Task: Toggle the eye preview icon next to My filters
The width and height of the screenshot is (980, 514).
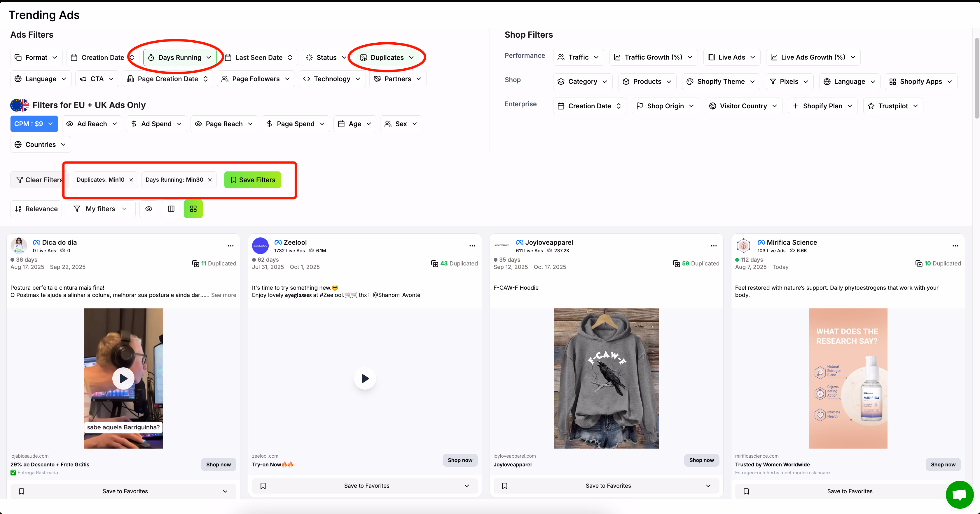Action: (149, 209)
